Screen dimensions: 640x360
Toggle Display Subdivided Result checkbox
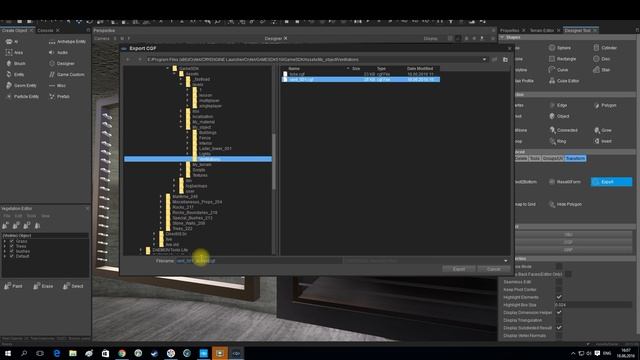[x=559, y=328]
